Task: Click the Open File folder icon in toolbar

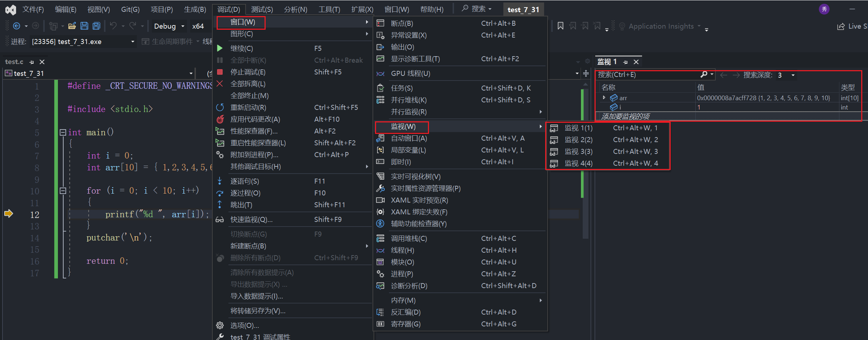Action: [x=72, y=26]
